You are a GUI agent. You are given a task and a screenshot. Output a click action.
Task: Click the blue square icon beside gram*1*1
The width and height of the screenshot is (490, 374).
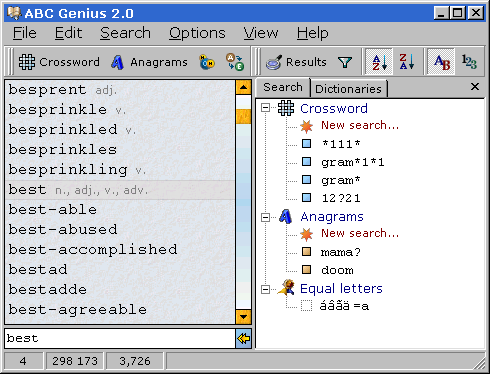click(306, 162)
